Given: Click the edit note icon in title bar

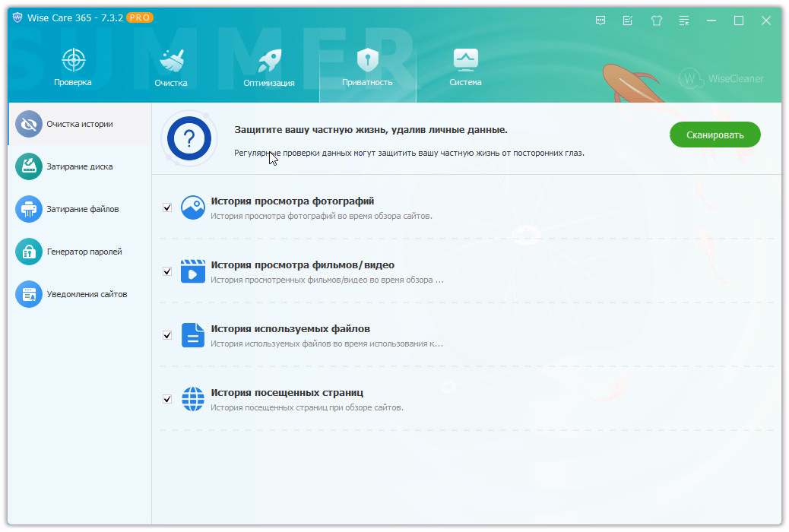Looking at the screenshot, I should tap(628, 21).
